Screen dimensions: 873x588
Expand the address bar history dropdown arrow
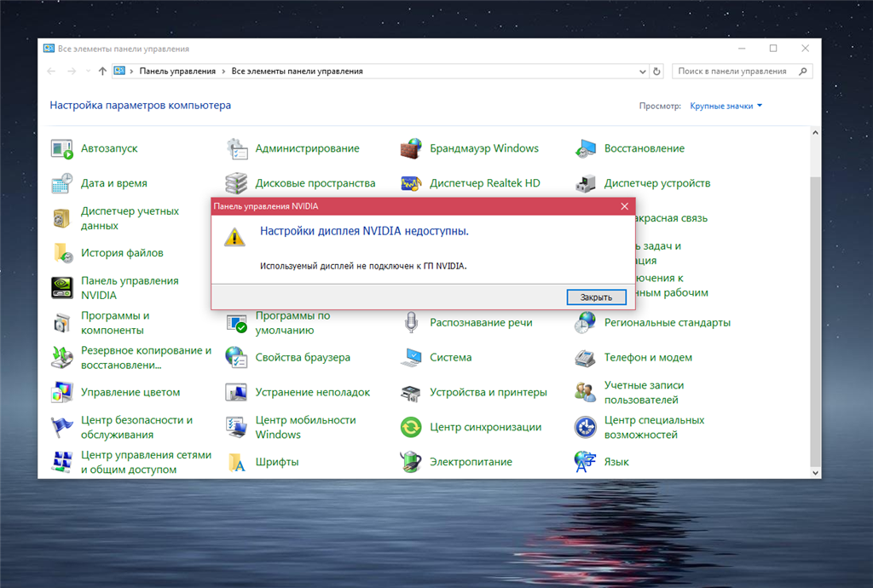(639, 72)
